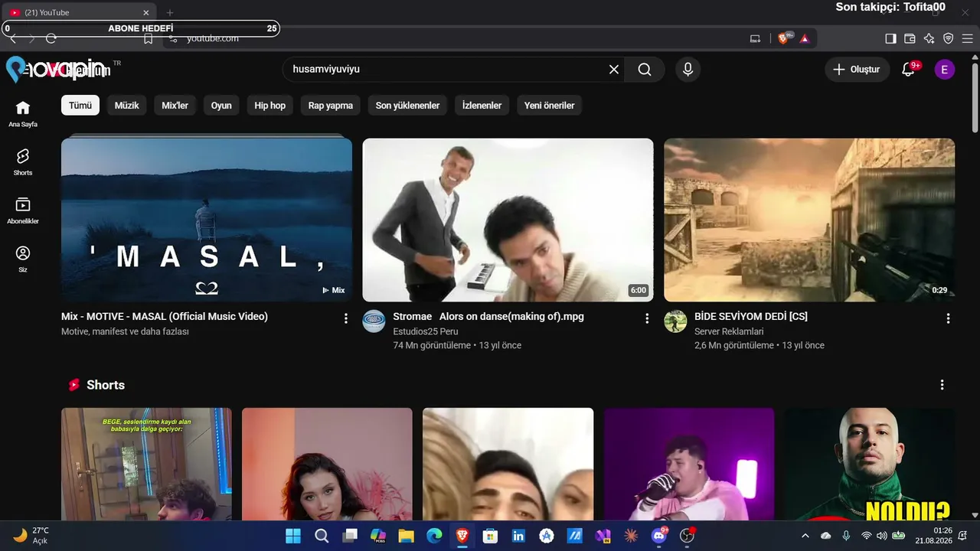This screenshot has height=551, width=980.
Task: Clear the search box with the X
Action: coord(614,70)
